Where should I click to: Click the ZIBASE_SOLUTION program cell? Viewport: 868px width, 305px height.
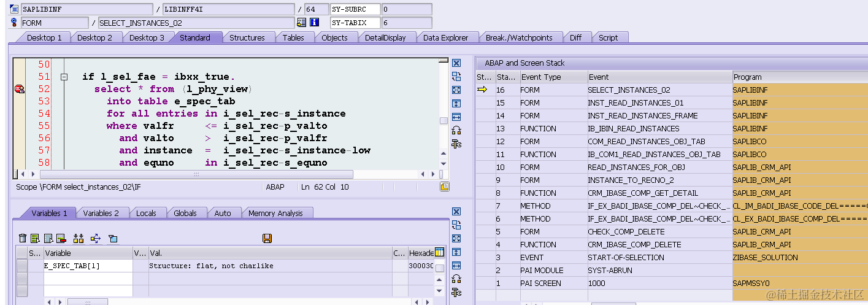pyautogui.click(x=800, y=257)
